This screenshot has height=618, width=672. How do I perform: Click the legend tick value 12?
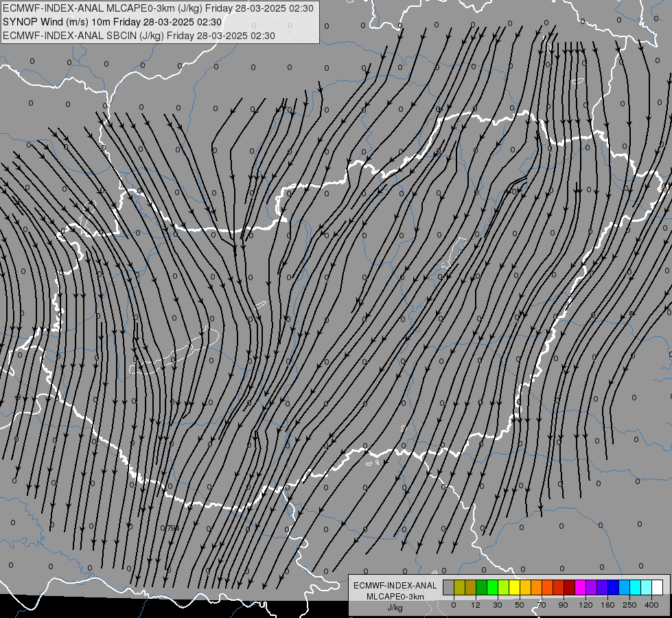pos(476,605)
